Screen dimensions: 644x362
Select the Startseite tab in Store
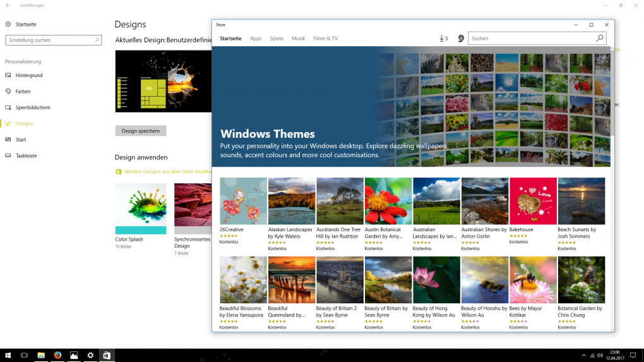pos(230,38)
